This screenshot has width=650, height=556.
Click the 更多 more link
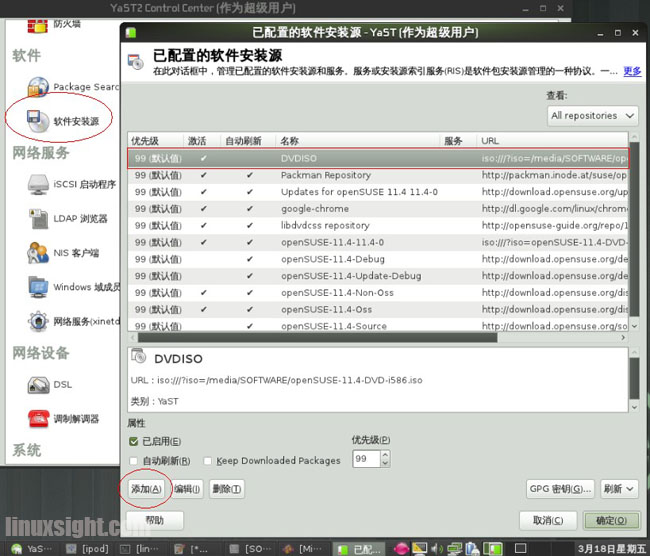(x=632, y=71)
